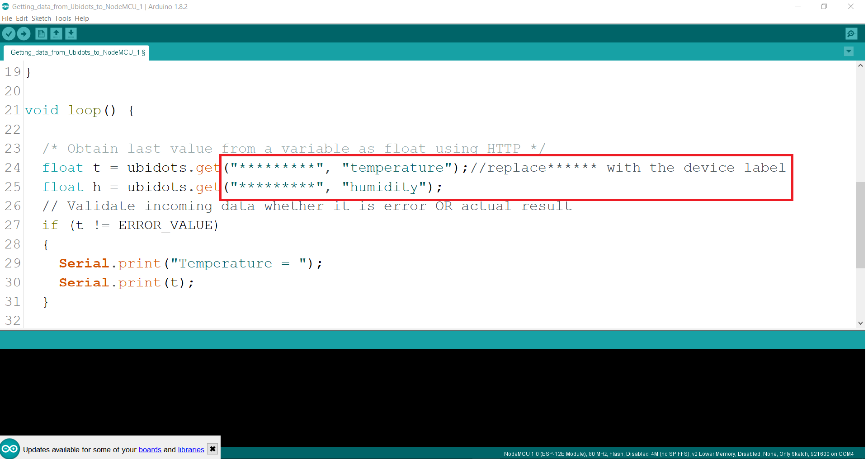Click the Open sketch up-arrow icon
868x459 pixels.
(56, 33)
